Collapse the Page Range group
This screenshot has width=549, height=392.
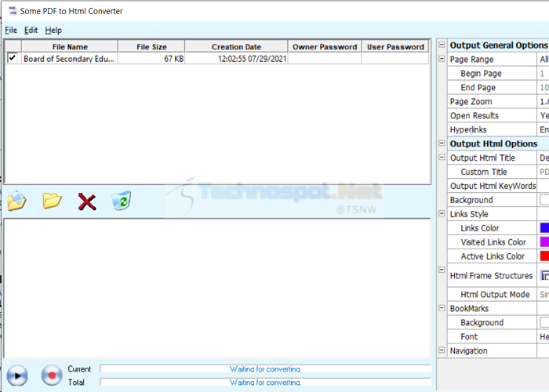442,59
